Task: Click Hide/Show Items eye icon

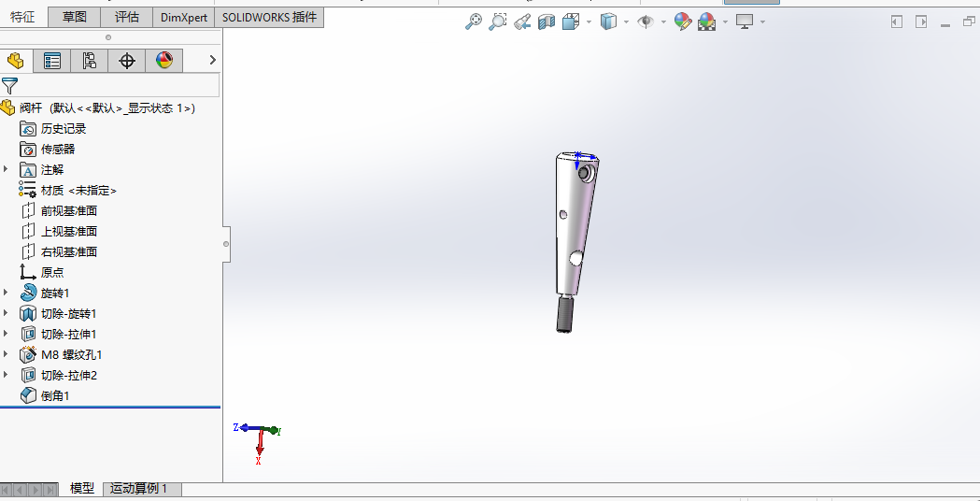Action: 645,21
